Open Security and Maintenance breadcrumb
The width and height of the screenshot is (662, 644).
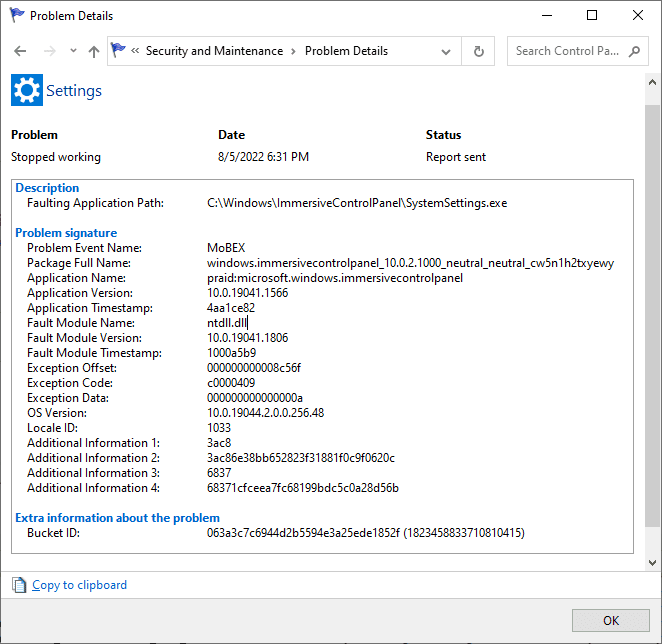(x=214, y=51)
